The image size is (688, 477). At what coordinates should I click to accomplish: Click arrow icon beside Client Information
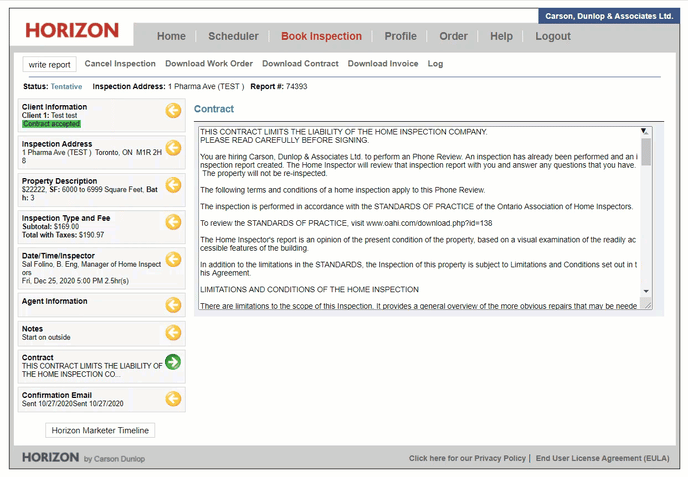point(173,110)
